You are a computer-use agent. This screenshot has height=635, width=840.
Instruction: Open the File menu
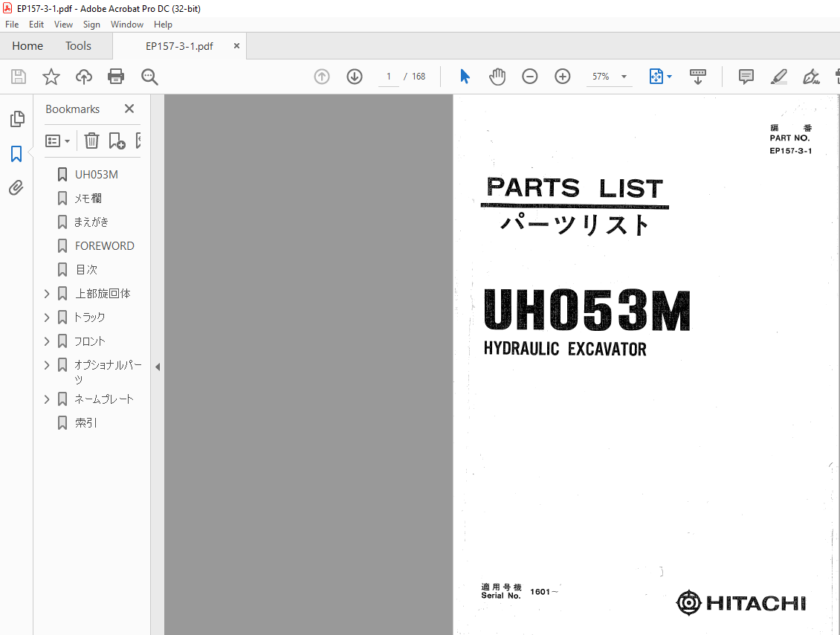click(12, 25)
